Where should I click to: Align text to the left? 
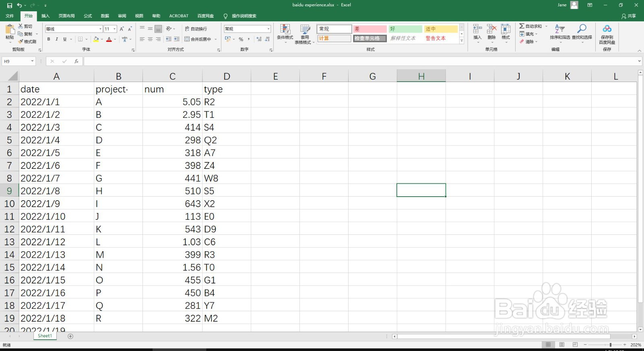[x=142, y=39]
